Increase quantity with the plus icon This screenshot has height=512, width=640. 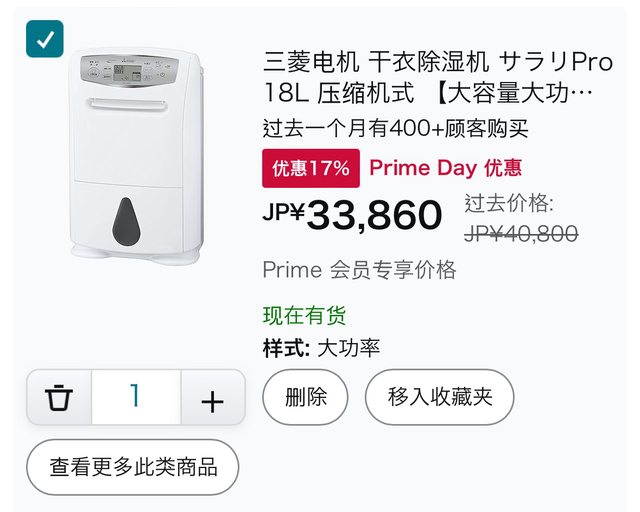click(x=212, y=398)
